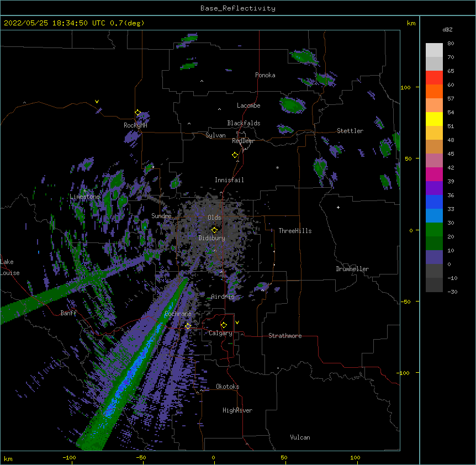
Task: Click the yellow V marker northwest of RockyMH
Action: pos(97,102)
